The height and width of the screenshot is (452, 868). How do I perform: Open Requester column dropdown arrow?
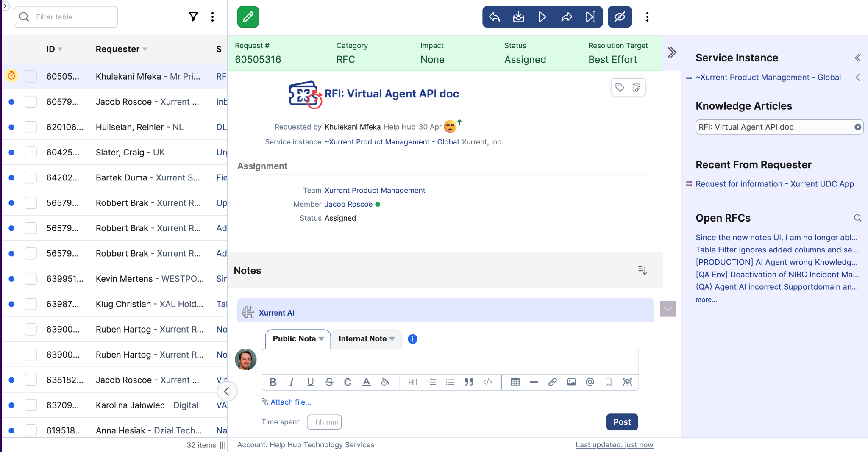click(x=145, y=50)
